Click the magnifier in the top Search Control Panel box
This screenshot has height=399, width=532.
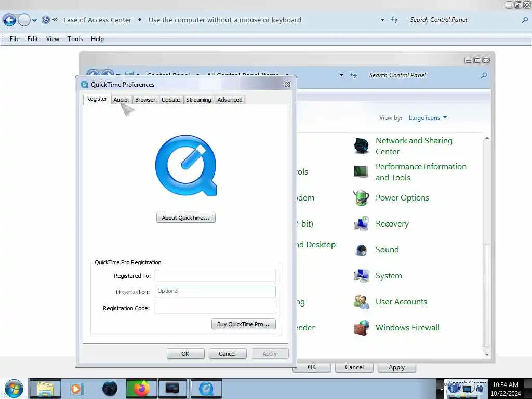point(525,20)
